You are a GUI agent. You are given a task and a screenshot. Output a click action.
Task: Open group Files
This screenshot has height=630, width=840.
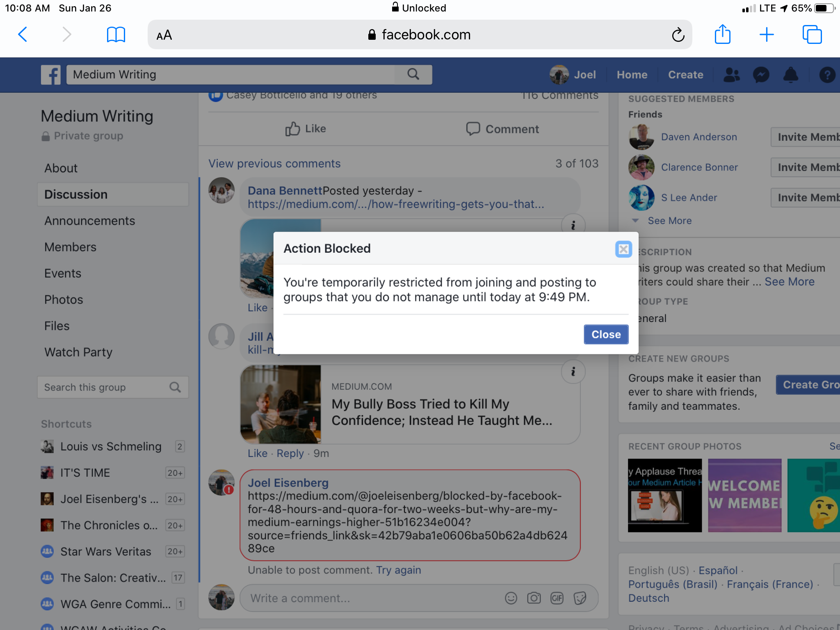[57, 326]
